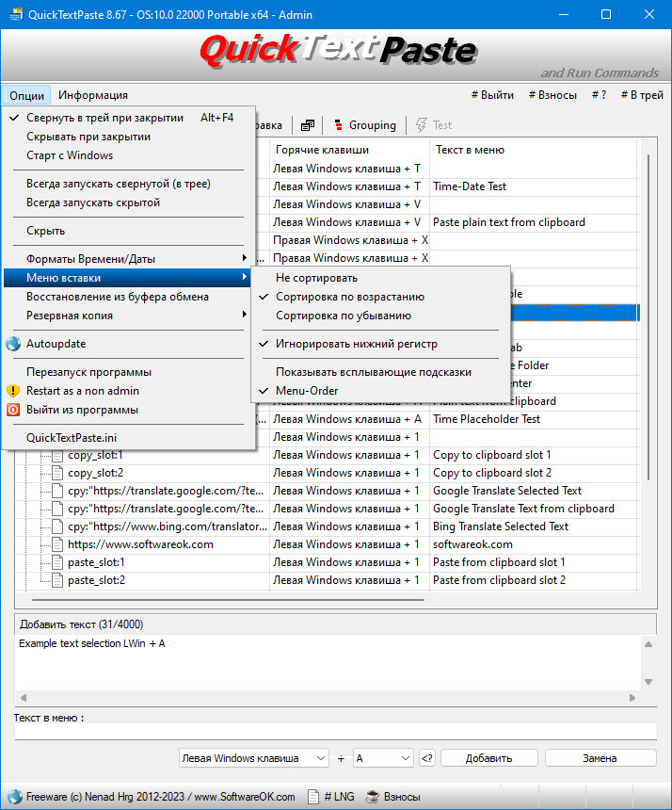Viewport: 672px width, 810px height.
Task: Click # Взносы at top right
Action: [x=552, y=95]
